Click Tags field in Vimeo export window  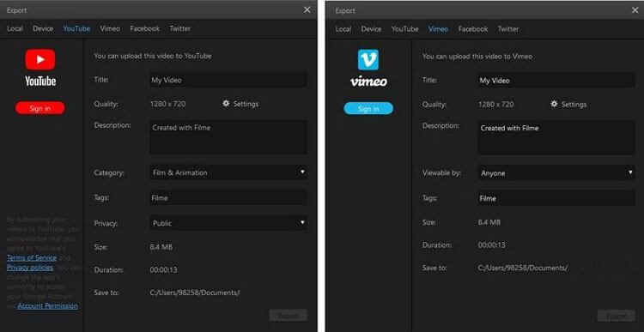click(x=556, y=198)
